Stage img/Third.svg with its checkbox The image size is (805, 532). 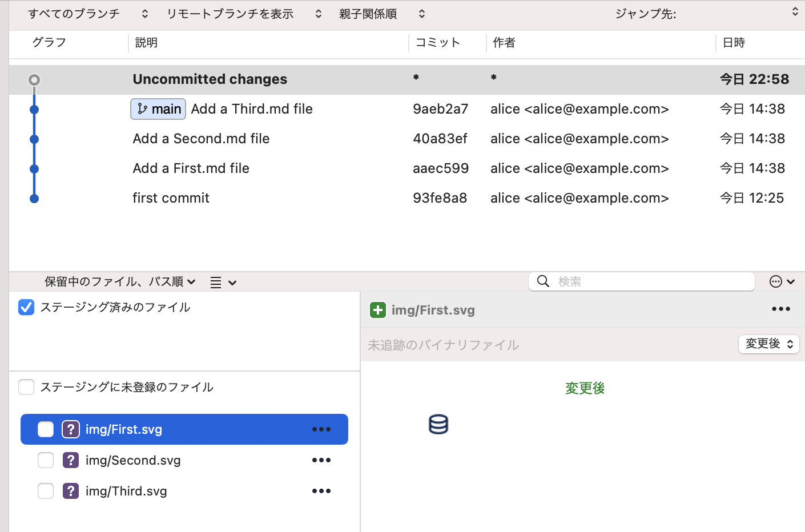click(46, 491)
